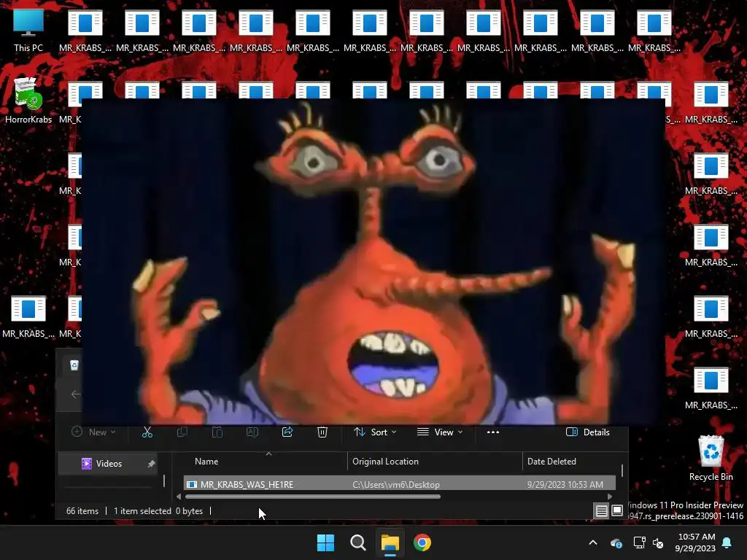The image size is (747, 560).
Task: Click the Original Location column header
Action: (385, 462)
